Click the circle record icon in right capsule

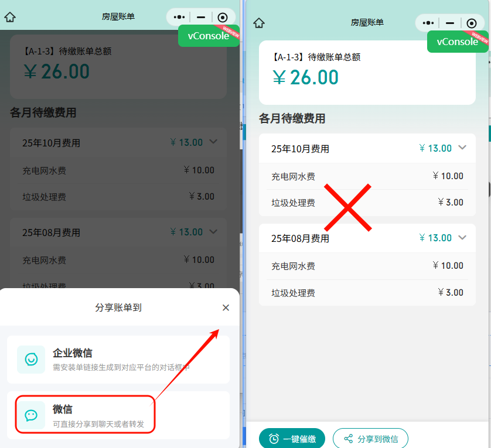(x=472, y=23)
